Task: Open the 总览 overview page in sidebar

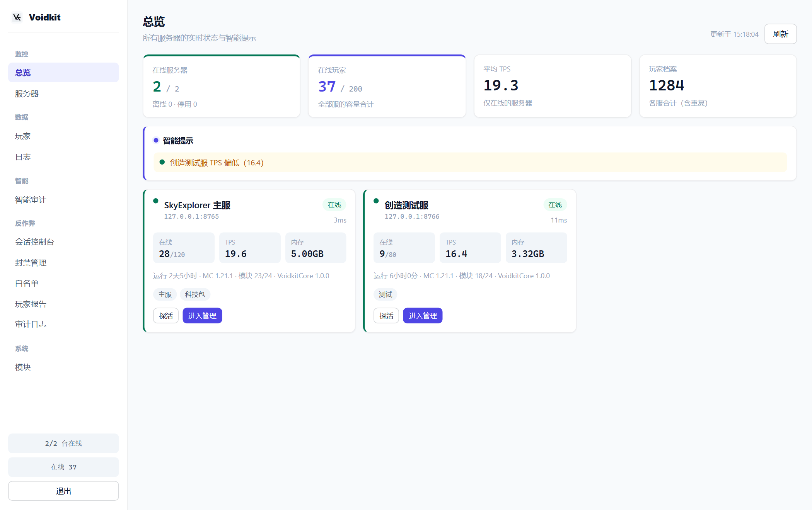Action: pos(63,73)
